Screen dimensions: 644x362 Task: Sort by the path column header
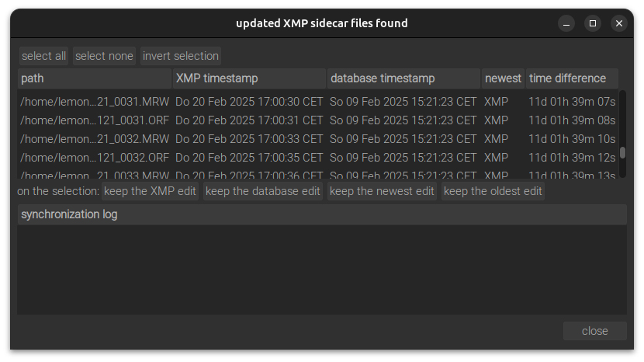95,78
